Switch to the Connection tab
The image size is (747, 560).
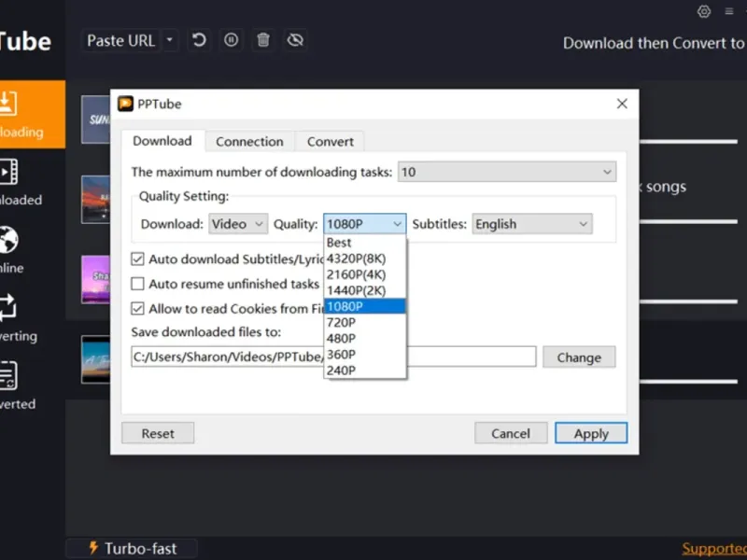coord(249,142)
